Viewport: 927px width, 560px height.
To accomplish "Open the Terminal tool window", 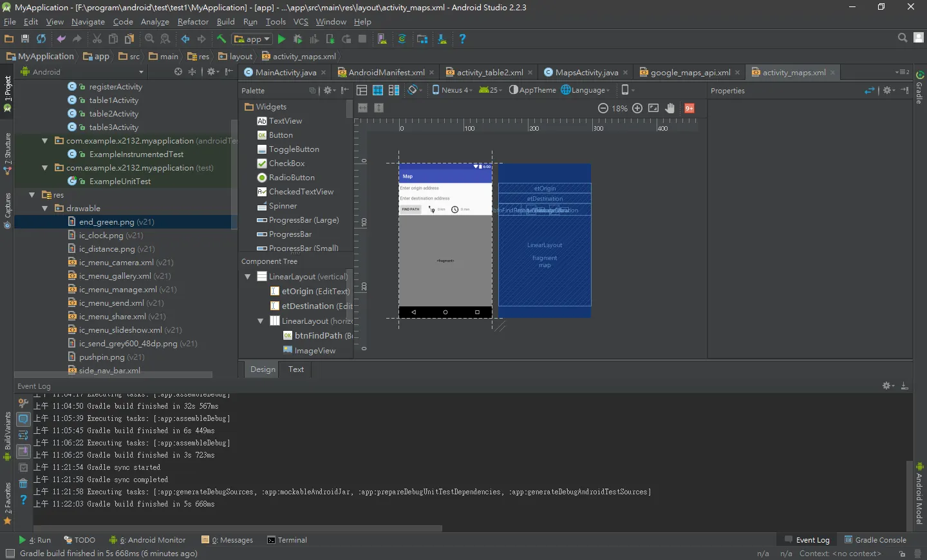I will pyautogui.click(x=287, y=540).
